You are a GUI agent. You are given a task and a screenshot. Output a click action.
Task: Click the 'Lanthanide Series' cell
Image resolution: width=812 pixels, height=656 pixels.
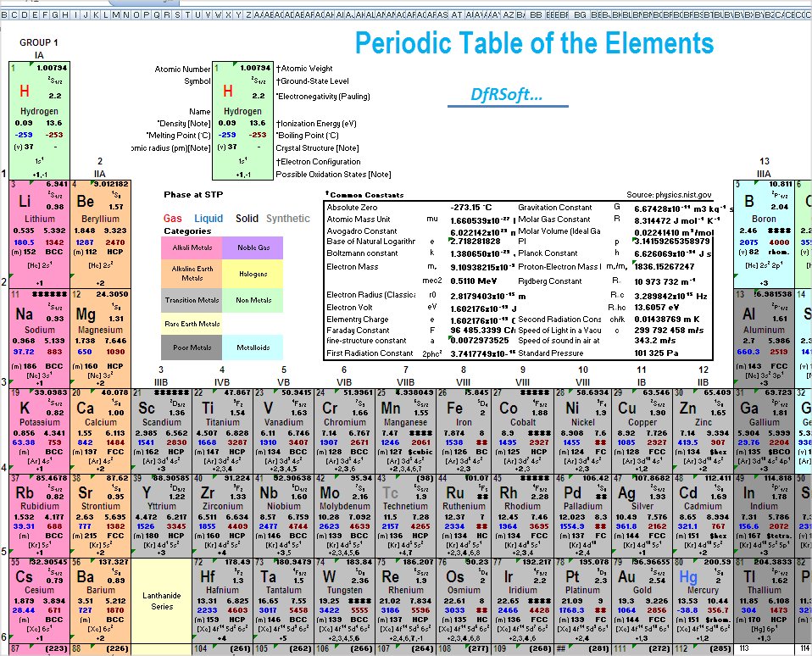(162, 601)
